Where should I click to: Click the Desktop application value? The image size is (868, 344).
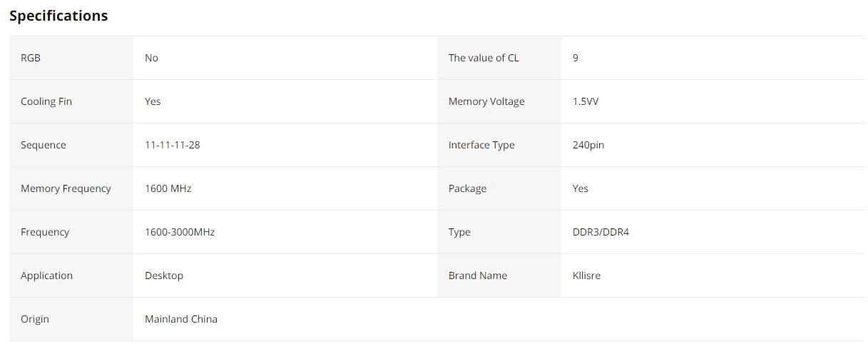click(x=164, y=275)
